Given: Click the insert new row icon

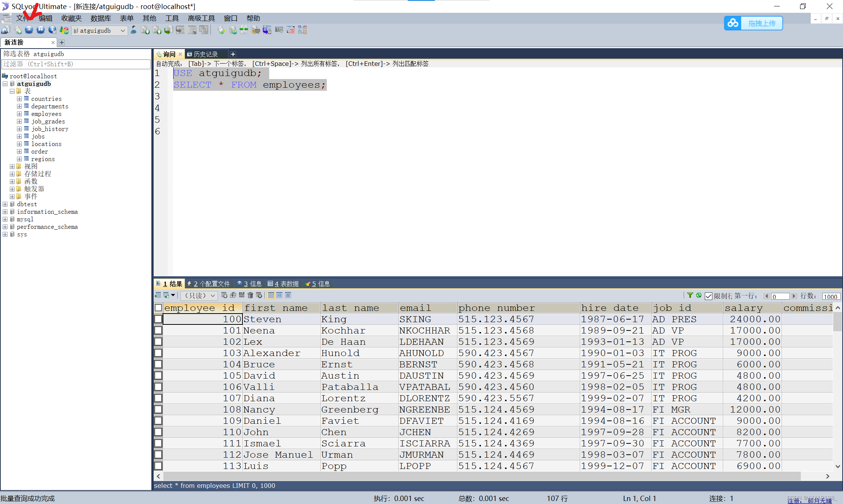Looking at the screenshot, I should [x=224, y=295].
